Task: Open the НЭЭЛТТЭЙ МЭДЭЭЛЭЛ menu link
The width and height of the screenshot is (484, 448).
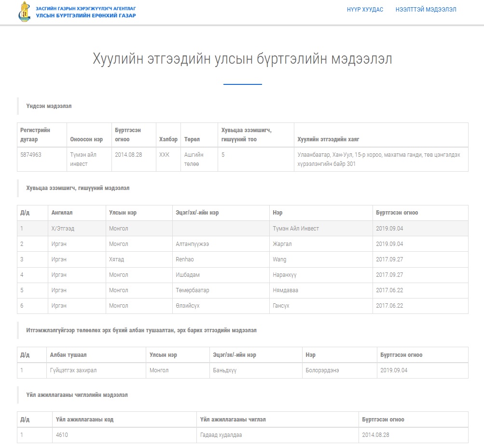Action: [x=426, y=10]
